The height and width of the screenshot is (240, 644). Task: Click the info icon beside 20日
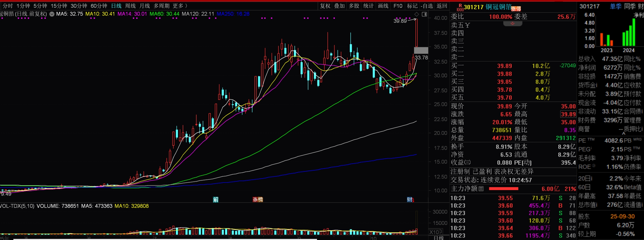point(591,179)
